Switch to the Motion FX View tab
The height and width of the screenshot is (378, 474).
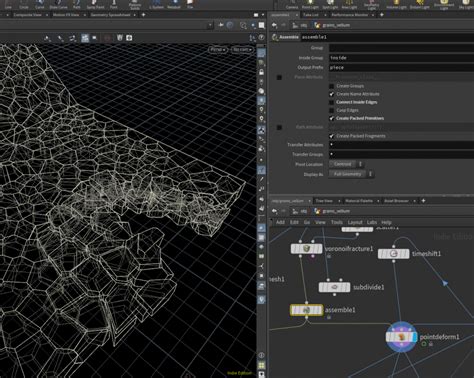(66, 15)
